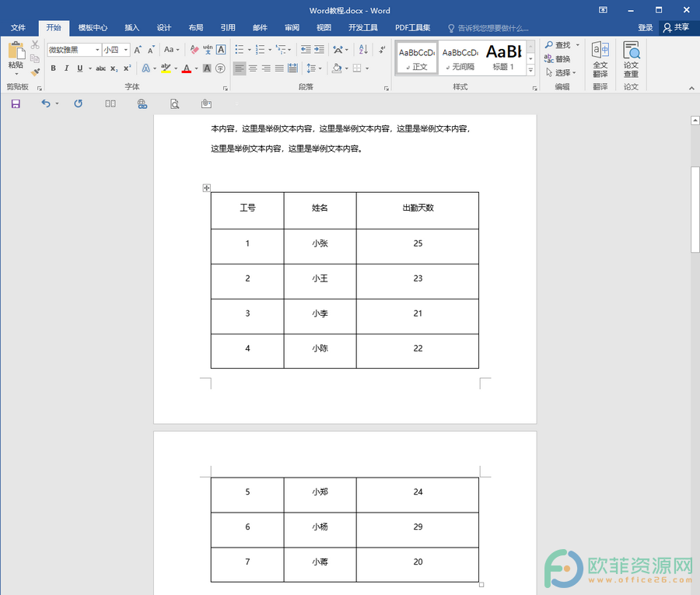Show paragraph marks icon
Screen dimensions: 700x595
(x=382, y=50)
